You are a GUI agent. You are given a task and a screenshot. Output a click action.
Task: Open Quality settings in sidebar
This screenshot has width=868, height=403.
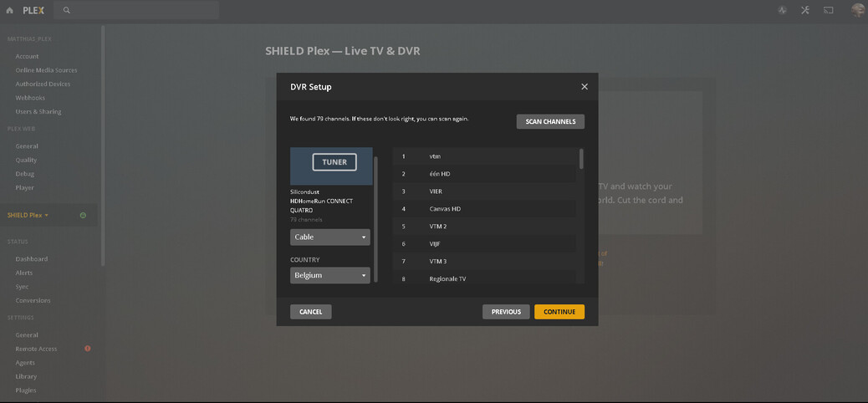tap(26, 160)
